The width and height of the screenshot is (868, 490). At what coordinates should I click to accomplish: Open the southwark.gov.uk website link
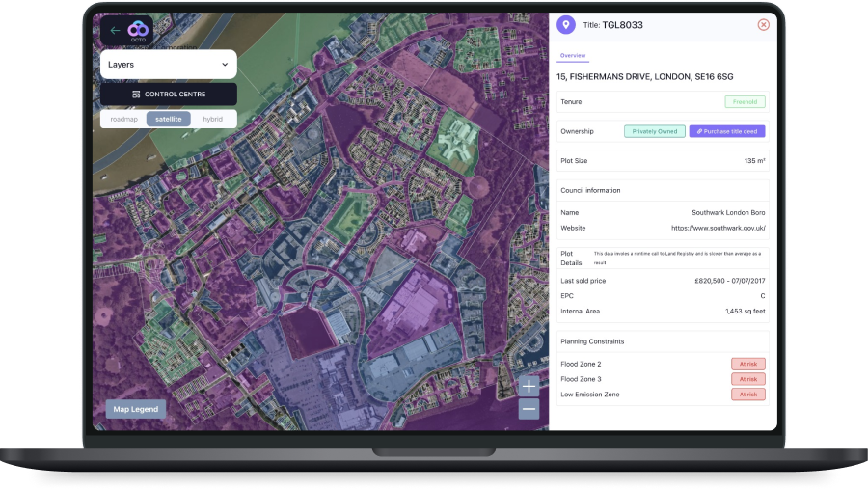718,228
